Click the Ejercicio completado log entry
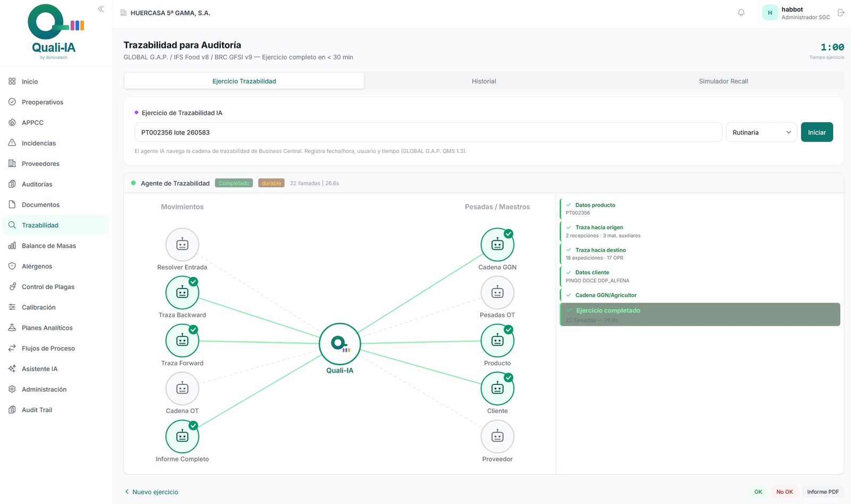Image resolution: width=851 pixels, height=504 pixels. pos(700,315)
